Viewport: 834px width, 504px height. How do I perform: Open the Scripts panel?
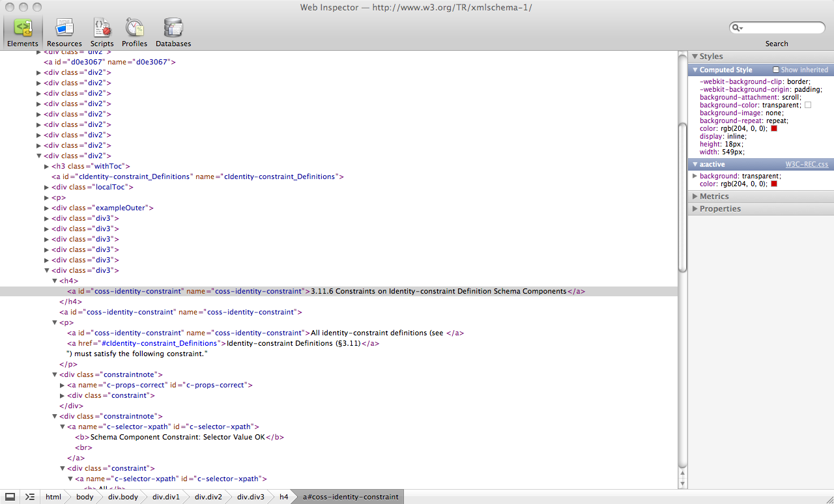coord(102,27)
